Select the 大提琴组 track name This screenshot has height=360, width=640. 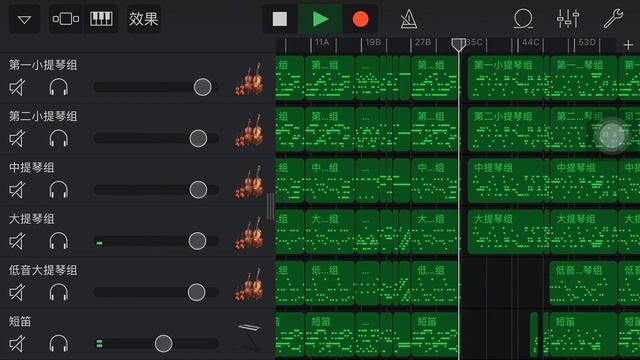[x=31, y=219]
